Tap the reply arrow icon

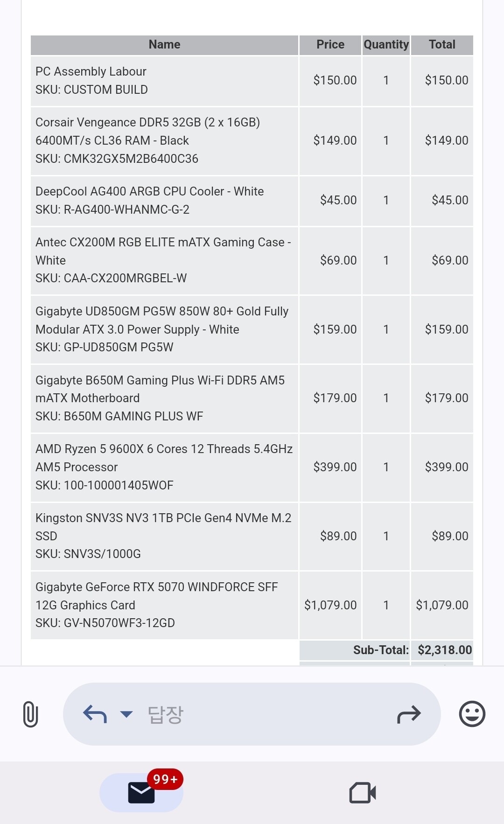click(95, 714)
